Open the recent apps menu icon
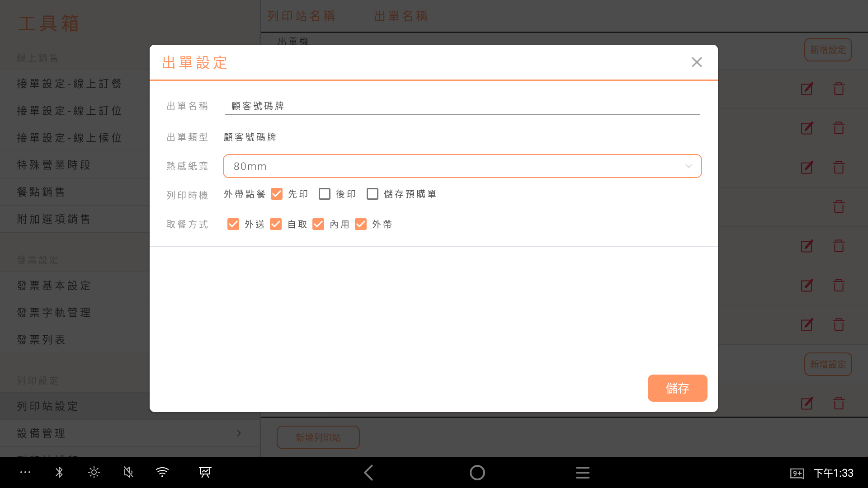This screenshot has width=868, height=488. 582,473
